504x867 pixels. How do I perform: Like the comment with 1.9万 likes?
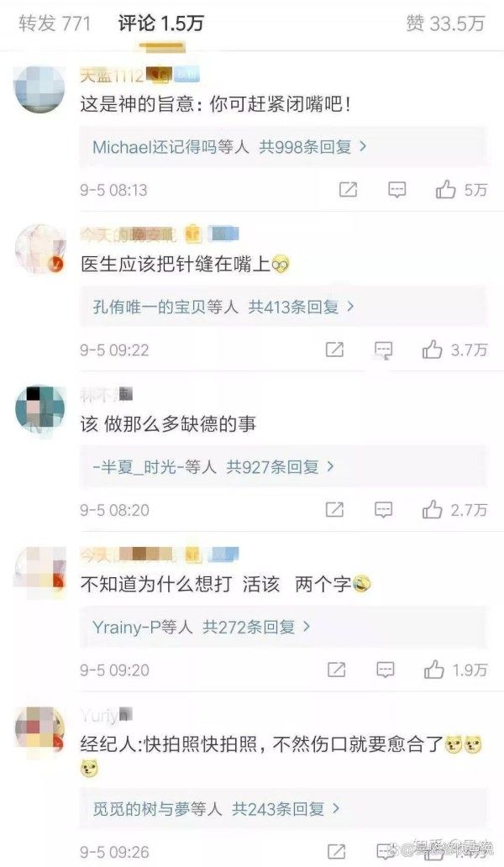point(434,670)
